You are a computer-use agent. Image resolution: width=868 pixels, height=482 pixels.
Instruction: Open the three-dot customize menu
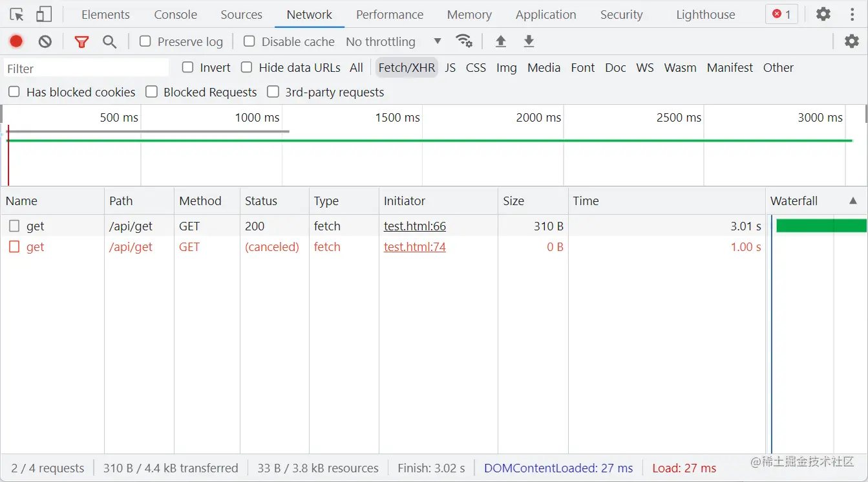pos(851,14)
